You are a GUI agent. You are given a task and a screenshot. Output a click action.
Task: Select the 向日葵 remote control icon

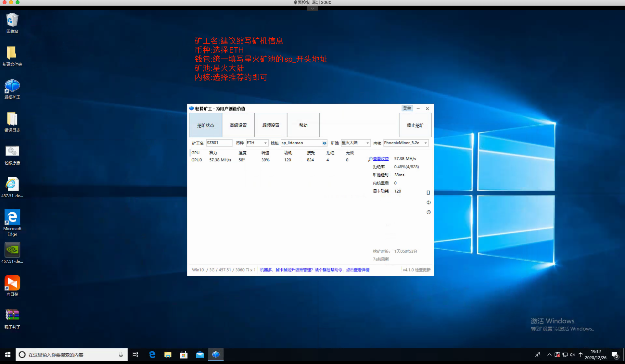coord(12,286)
